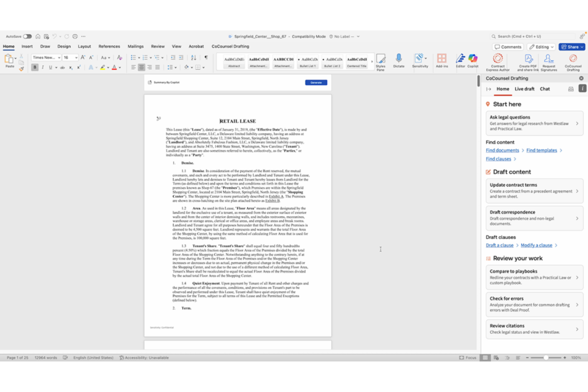Click font color red swatch
Image resolution: width=588 pixels, height=392 pixels.
(x=114, y=68)
